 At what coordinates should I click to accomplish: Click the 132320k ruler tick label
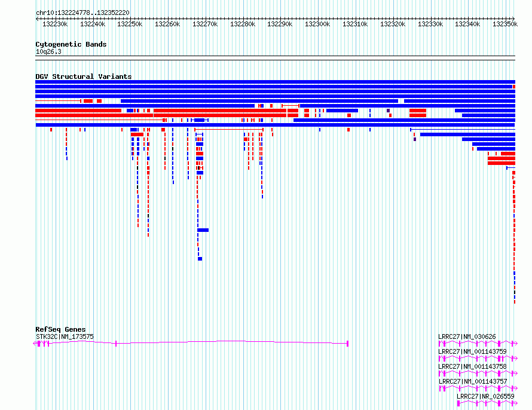pos(393,24)
